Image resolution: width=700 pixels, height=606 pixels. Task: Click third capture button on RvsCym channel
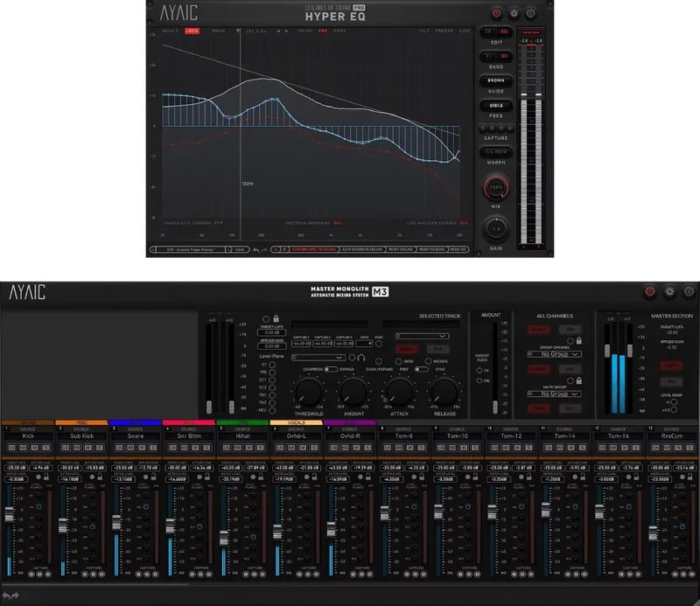[x=691, y=574]
